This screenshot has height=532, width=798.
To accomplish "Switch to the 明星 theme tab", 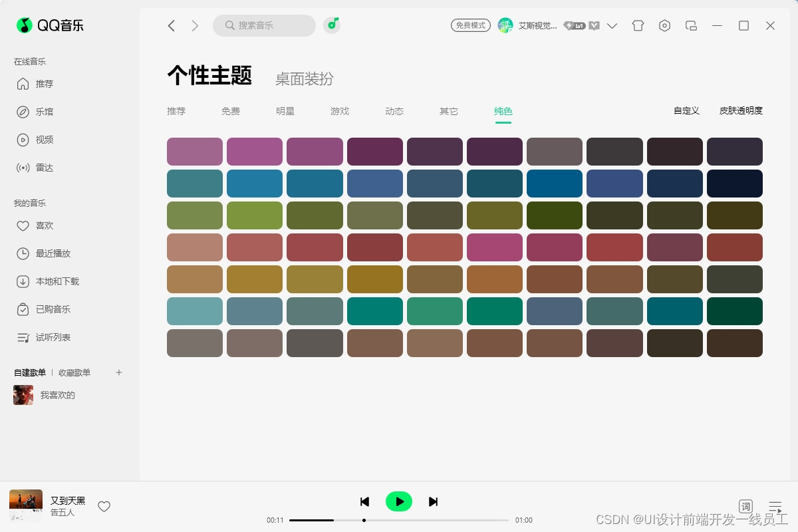I will (x=285, y=111).
